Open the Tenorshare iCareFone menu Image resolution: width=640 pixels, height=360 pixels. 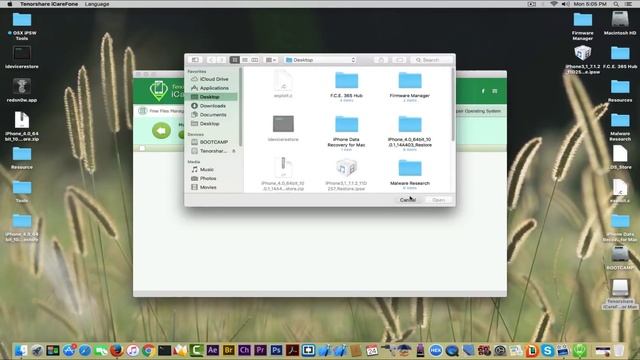(x=49, y=4)
